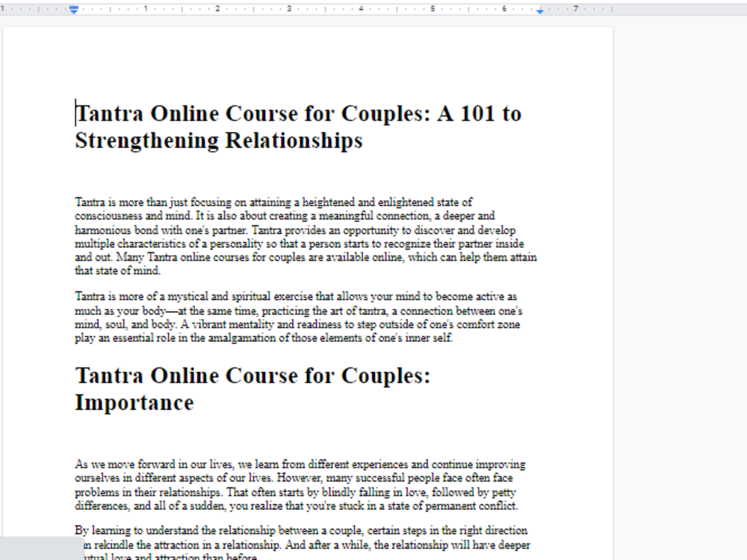Click the line starting 'multiple characteristics of a personality'
The height and width of the screenshot is (560, 747).
click(300, 244)
